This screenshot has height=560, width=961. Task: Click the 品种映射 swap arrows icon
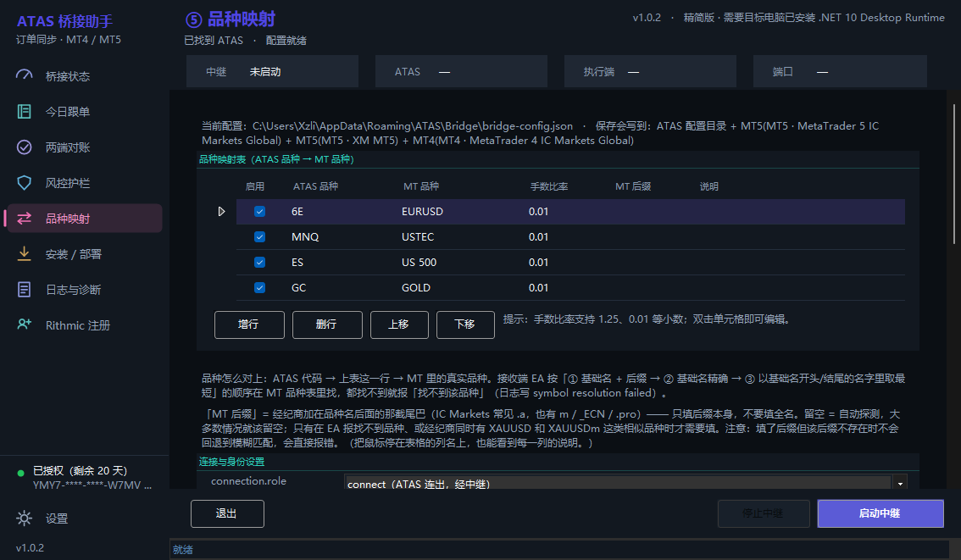24,218
